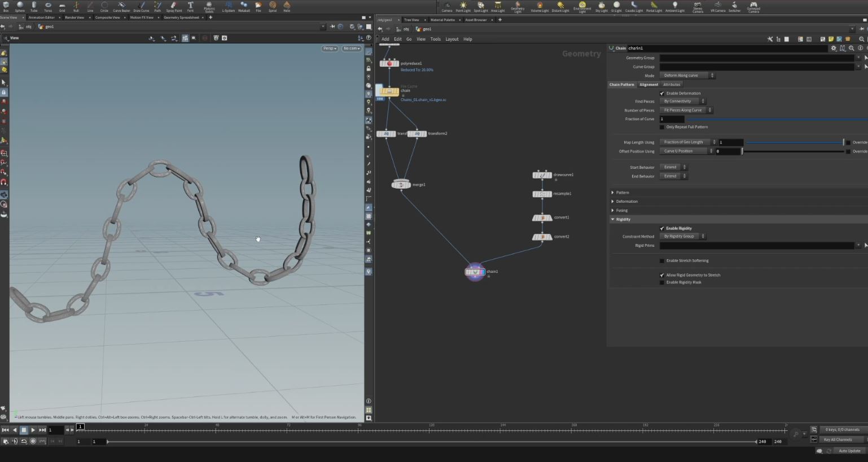Viewport: 868px width, 462px height.
Task: Select the chain1 node in the network
Action: (x=475, y=272)
